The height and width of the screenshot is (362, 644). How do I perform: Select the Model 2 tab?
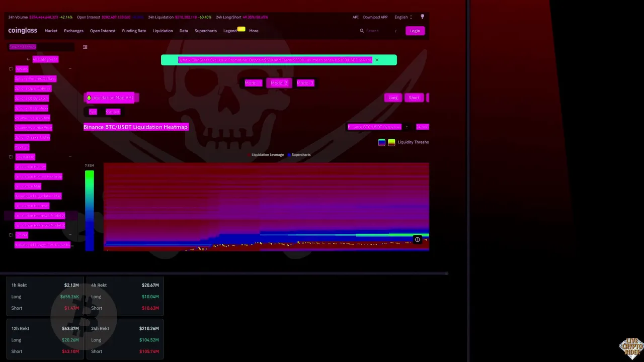(x=279, y=83)
